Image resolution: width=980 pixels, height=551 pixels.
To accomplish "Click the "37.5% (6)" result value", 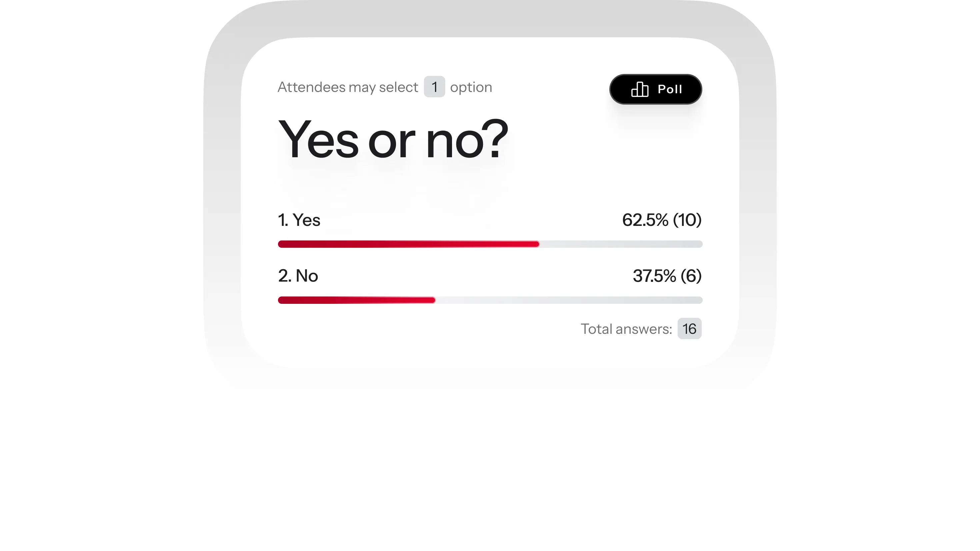I will [x=667, y=276].
